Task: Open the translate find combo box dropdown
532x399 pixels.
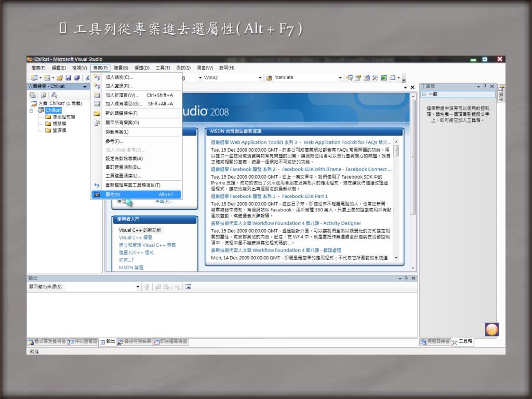Action: point(340,78)
